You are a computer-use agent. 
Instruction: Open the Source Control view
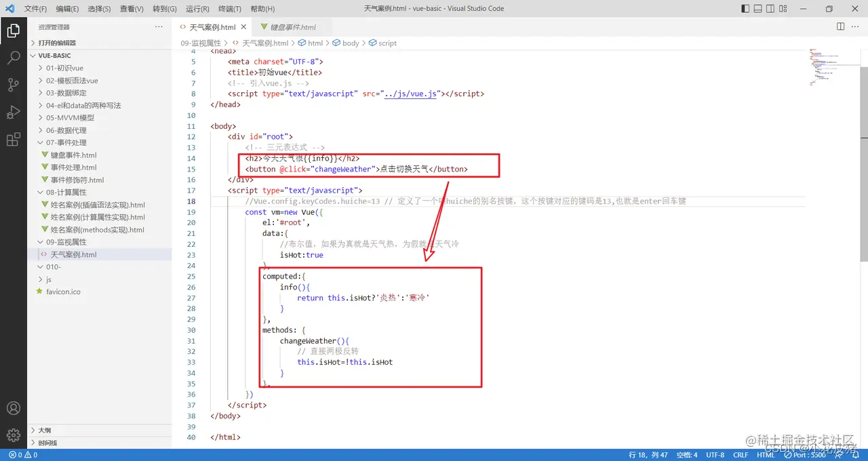(13, 85)
